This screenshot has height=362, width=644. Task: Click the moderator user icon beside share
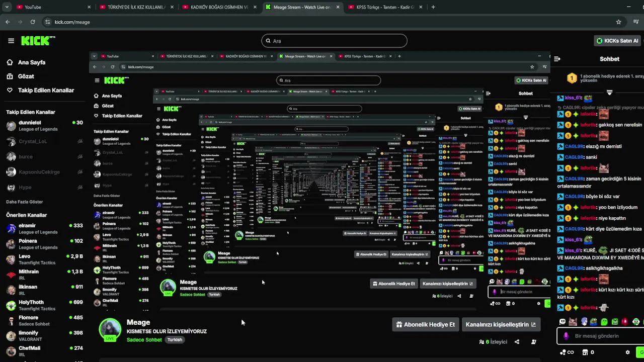click(x=534, y=342)
